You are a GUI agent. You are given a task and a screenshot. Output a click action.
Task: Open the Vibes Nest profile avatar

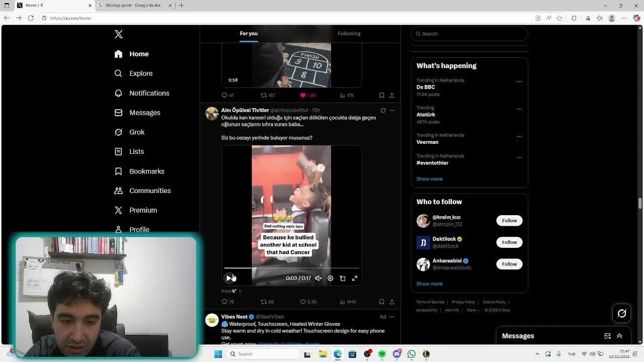(212, 320)
